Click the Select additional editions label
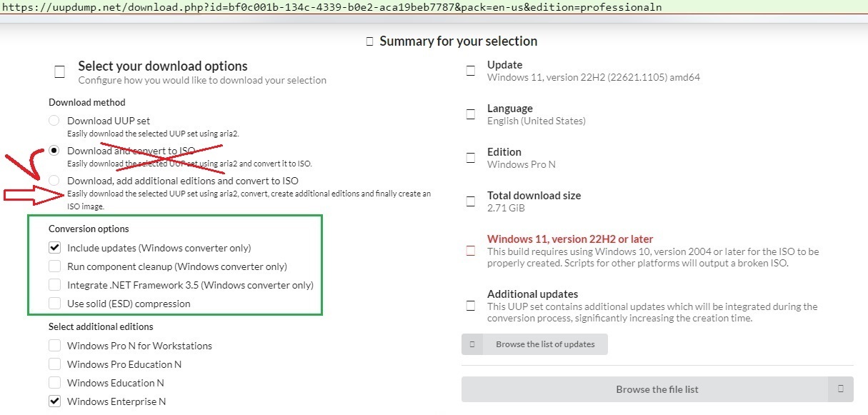Screen dimensions: 868x415 click(x=101, y=327)
